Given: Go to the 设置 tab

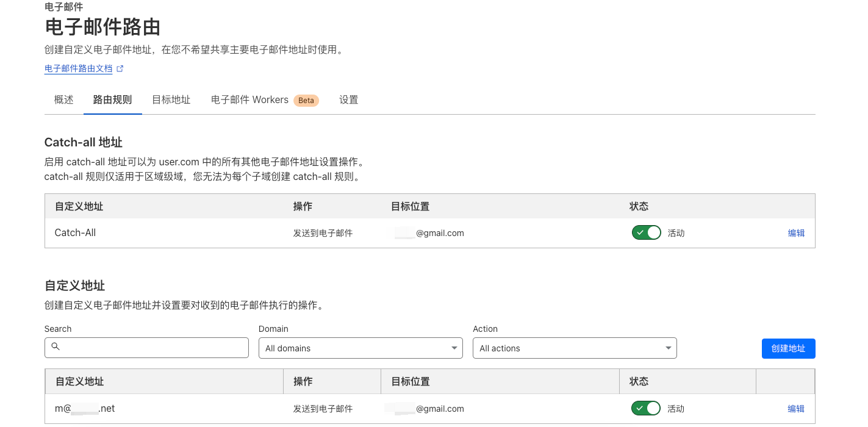Looking at the screenshot, I should (x=348, y=100).
